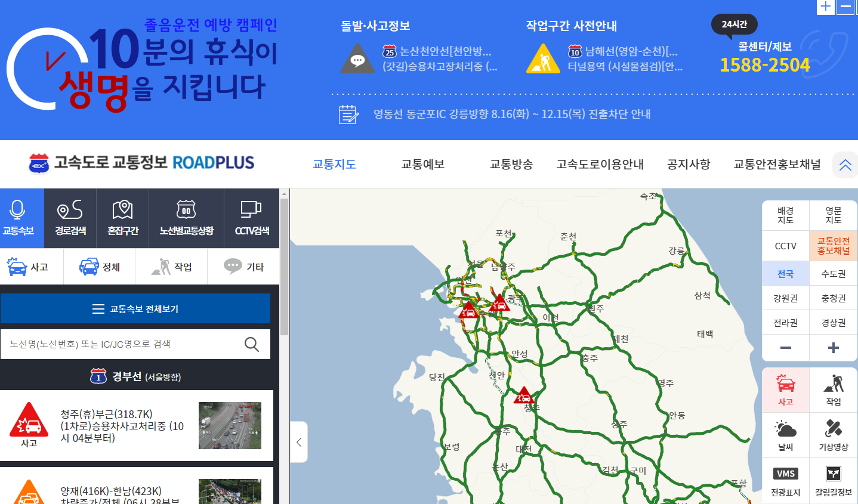This screenshot has height=504, width=858.
Task: Open the 남해선(영암-순천) roadwork notice link
Action: click(x=625, y=58)
